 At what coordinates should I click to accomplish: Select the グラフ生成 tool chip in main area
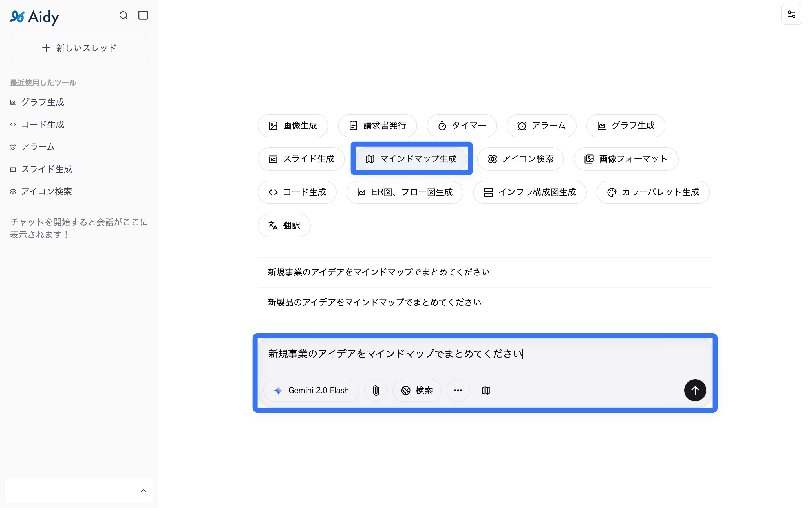tap(625, 126)
